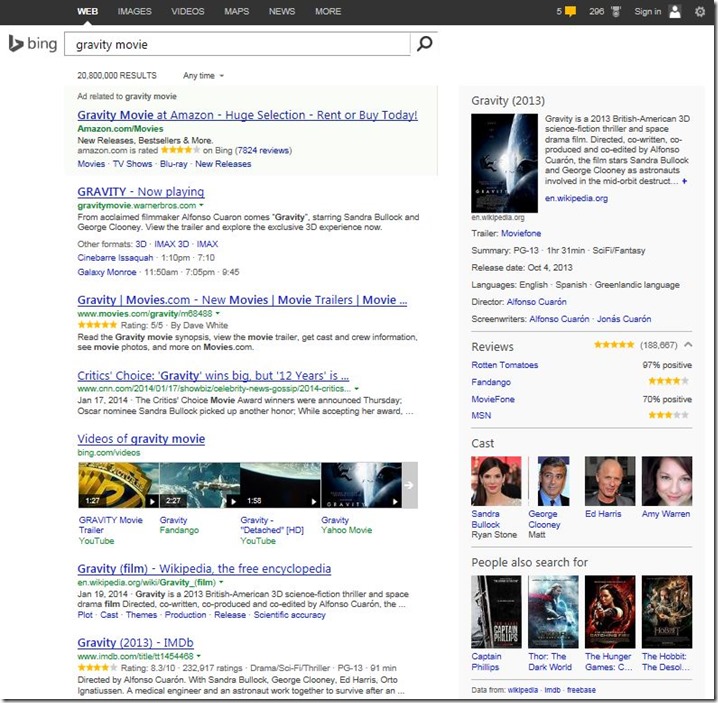Open Galaxy Monroe showtimes
The height and width of the screenshot is (703, 718).
click(107, 272)
